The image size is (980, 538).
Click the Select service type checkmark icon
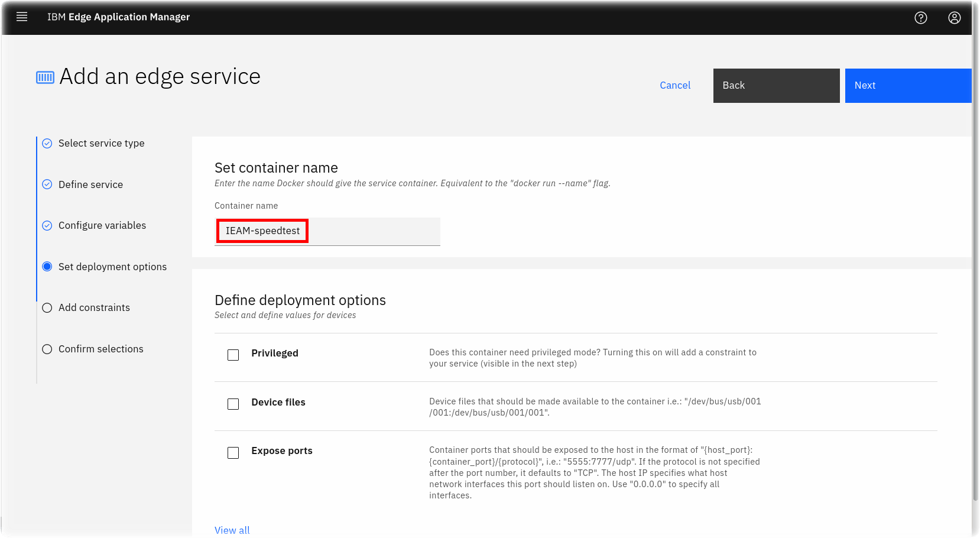pos(47,143)
